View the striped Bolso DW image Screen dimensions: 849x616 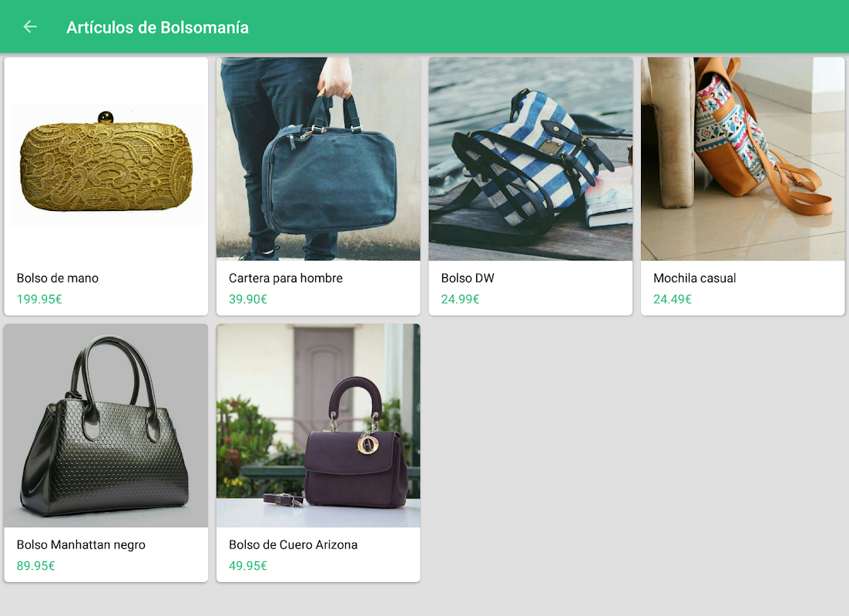coord(531,159)
